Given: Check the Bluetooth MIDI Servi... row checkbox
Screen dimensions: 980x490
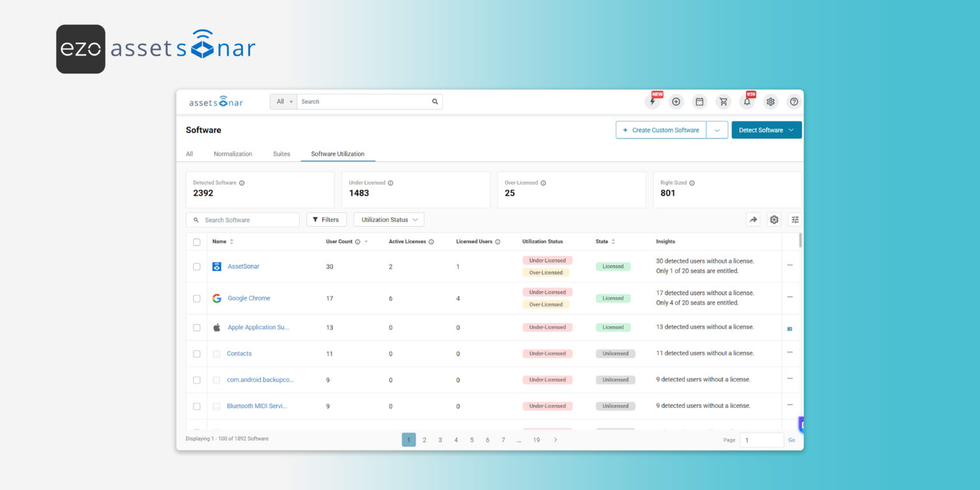Looking at the screenshot, I should (x=197, y=406).
